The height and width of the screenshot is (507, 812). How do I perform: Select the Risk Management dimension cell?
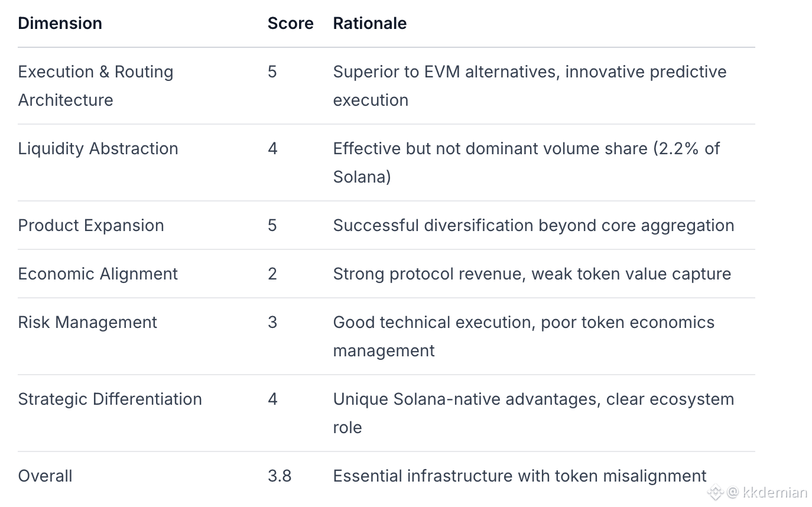coord(87,322)
